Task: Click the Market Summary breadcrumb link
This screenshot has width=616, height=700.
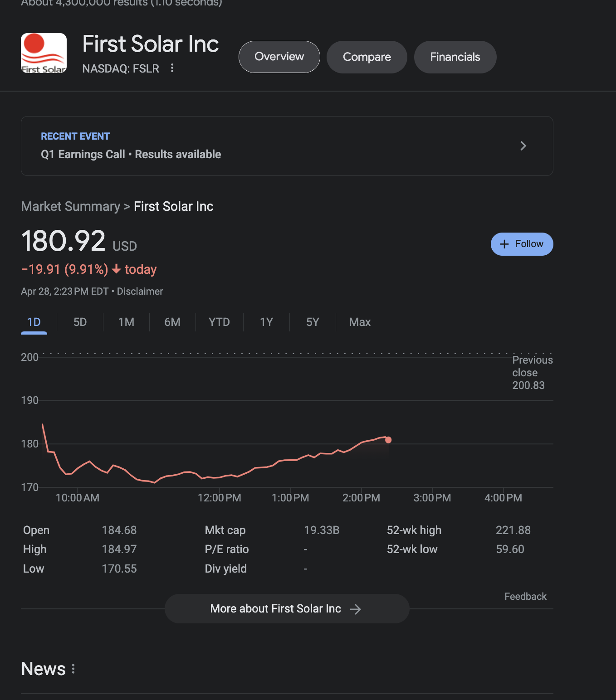Action: point(70,206)
